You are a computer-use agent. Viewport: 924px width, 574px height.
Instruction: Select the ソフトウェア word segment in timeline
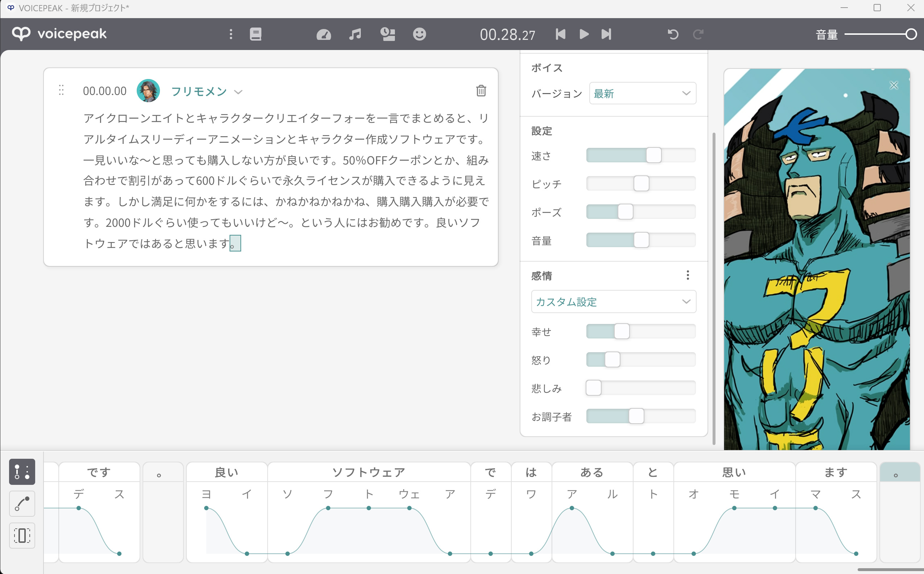click(x=368, y=472)
